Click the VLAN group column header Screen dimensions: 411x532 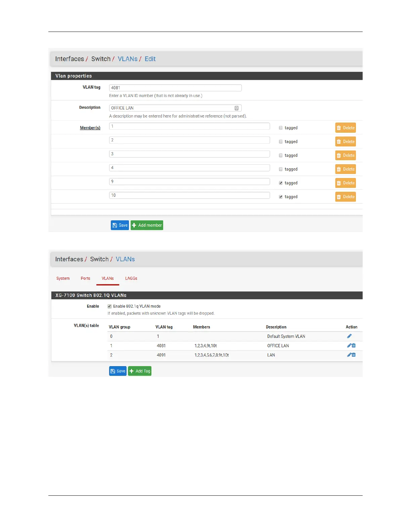(120, 327)
